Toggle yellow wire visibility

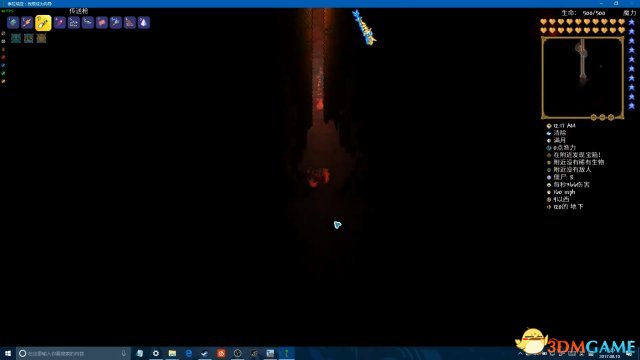click(x=3, y=81)
